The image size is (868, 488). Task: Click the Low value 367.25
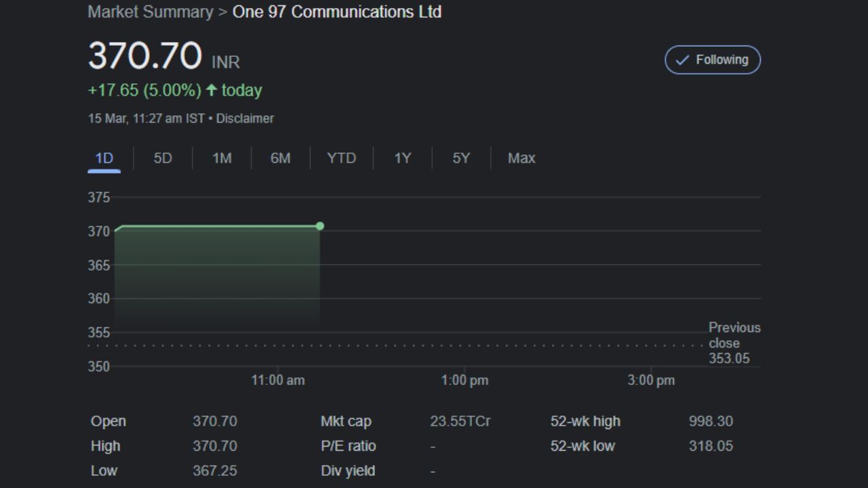tap(215, 470)
